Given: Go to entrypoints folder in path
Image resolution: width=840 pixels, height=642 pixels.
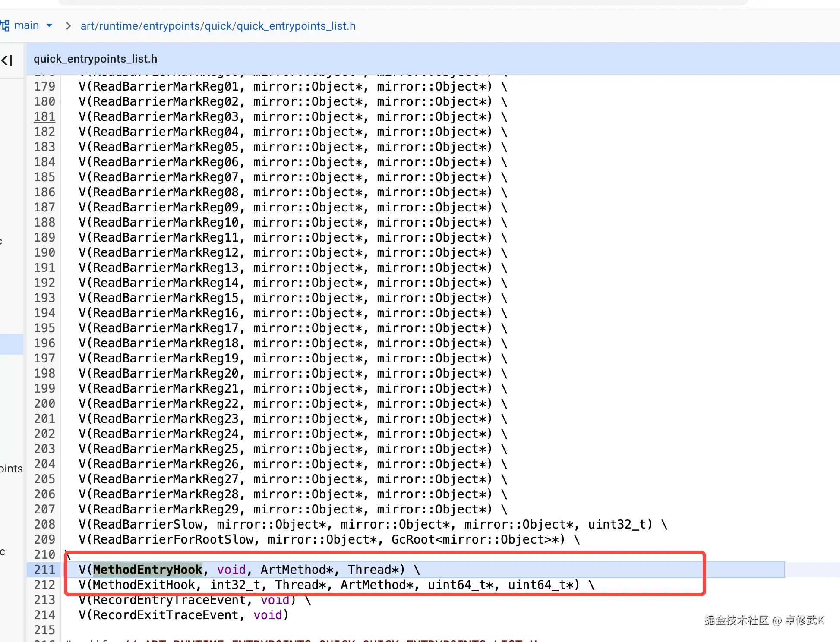Looking at the screenshot, I should click(171, 26).
